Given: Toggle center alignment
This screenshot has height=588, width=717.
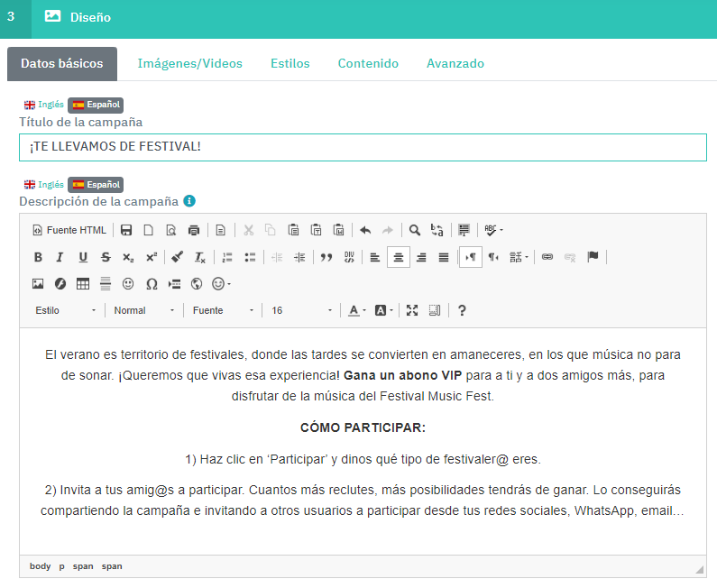Looking at the screenshot, I should (x=399, y=257).
